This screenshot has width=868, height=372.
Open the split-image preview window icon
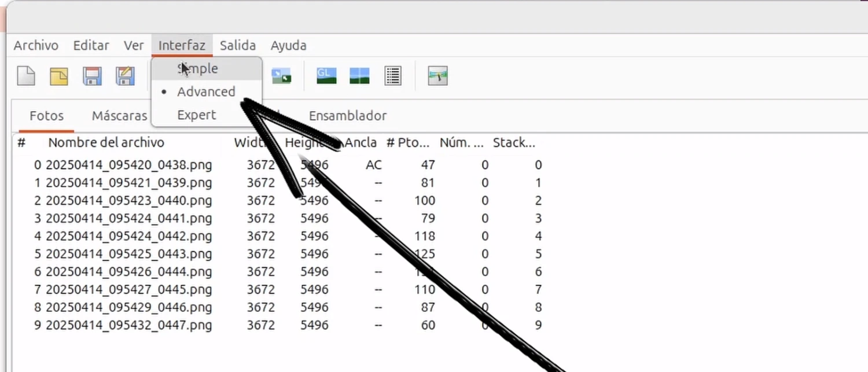pos(359,76)
